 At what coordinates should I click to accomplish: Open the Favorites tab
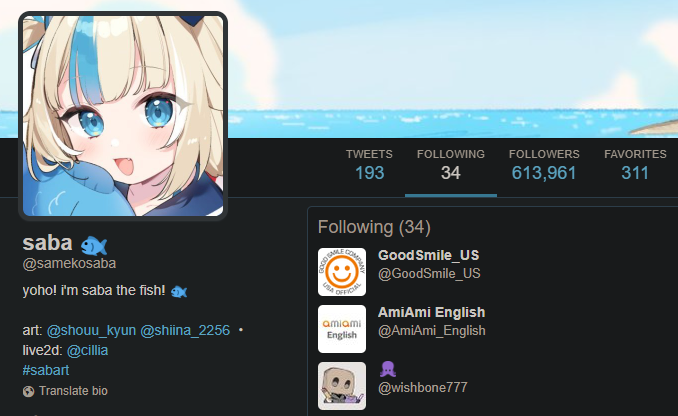click(635, 165)
